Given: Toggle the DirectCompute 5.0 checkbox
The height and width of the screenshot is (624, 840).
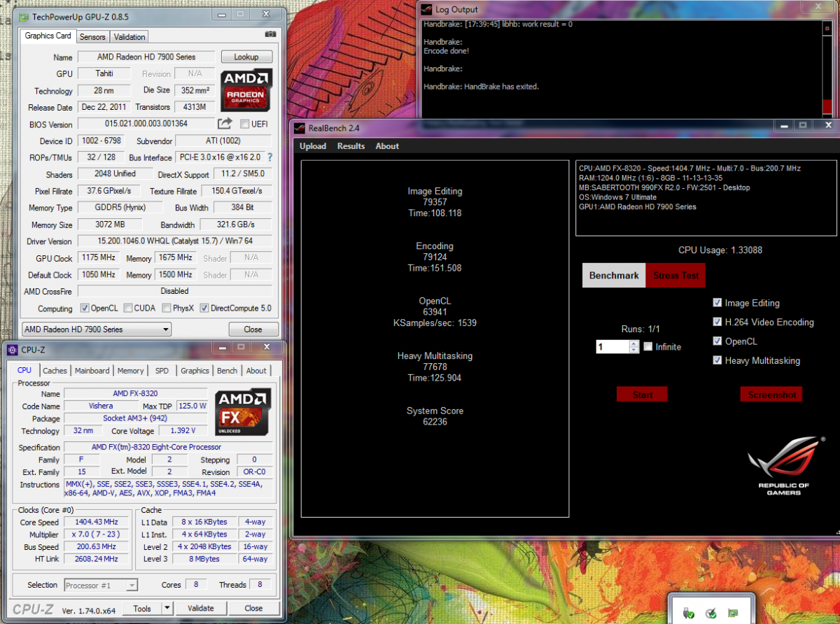Looking at the screenshot, I should tap(204, 308).
